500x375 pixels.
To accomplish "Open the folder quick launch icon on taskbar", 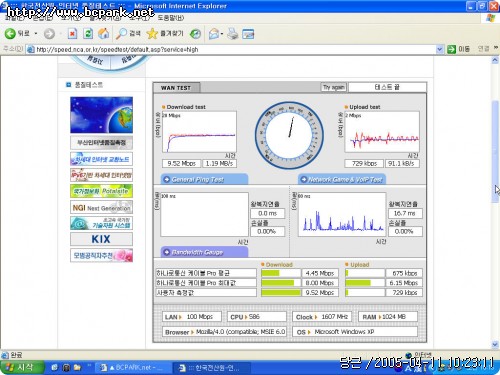I will coord(77,367).
